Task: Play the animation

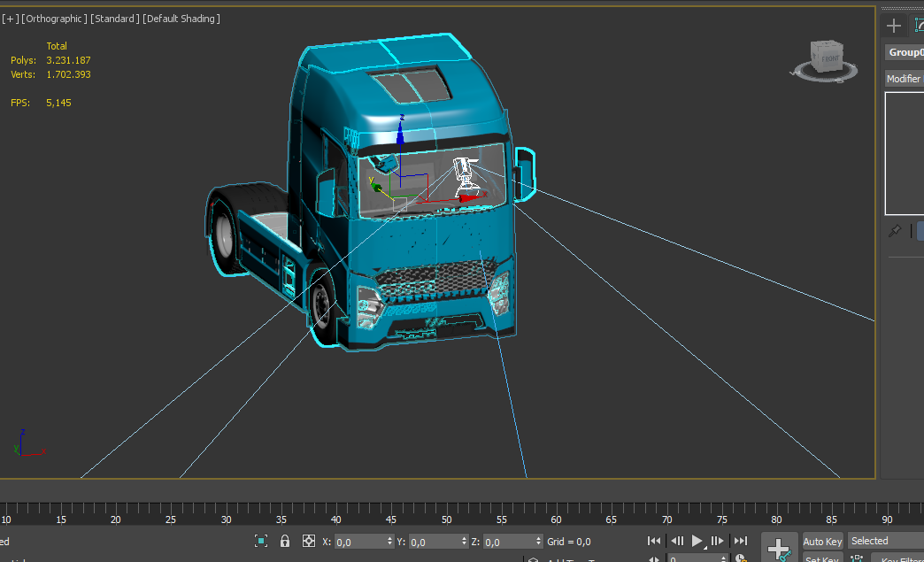Action: coord(697,541)
